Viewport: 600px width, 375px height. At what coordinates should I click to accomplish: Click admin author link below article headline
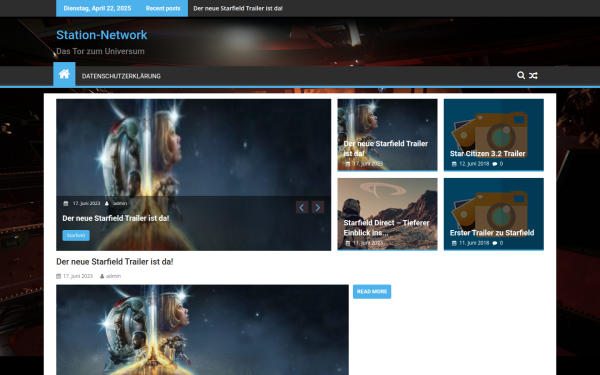point(113,276)
